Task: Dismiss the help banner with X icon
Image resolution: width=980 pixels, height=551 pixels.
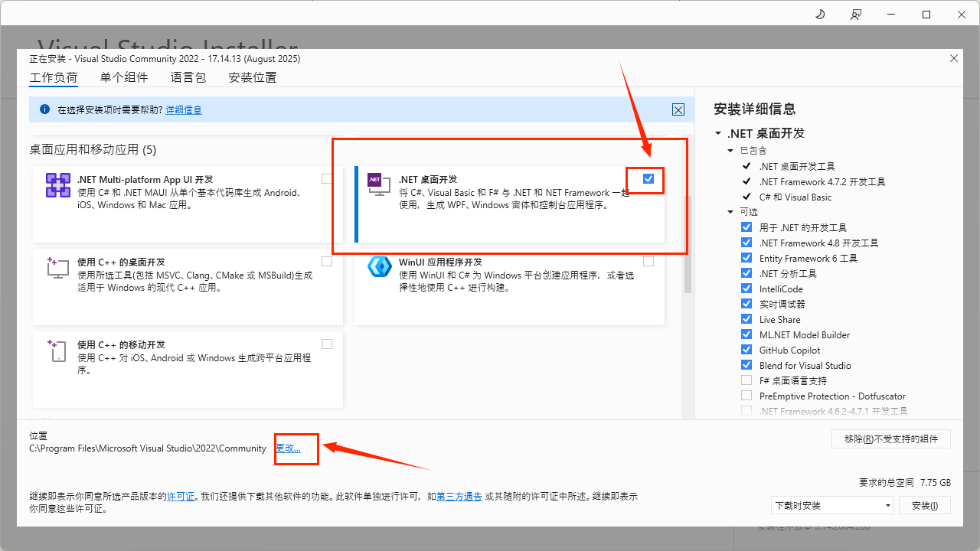Action: (678, 109)
